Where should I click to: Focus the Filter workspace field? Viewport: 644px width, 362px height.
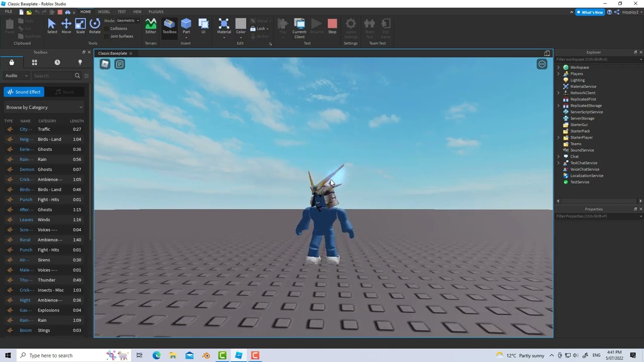(597, 59)
